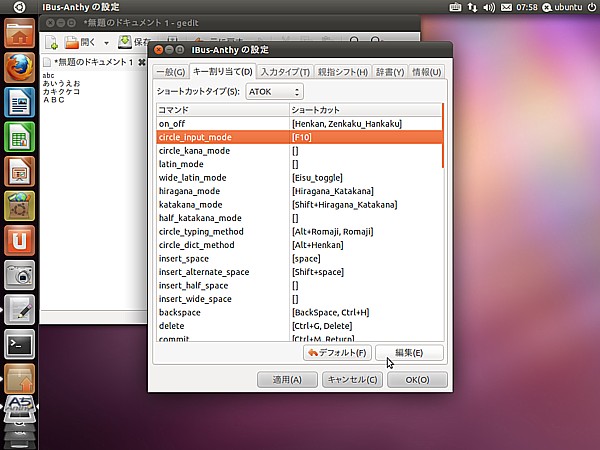
Task: Open the Home Folder launcher icon
Action: (20, 34)
